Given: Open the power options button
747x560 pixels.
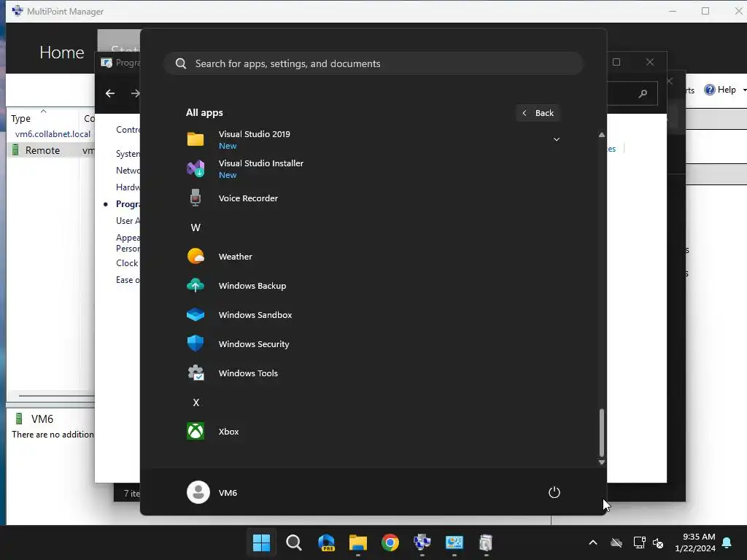Looking at the screenshot, I should tap(554, 492).
